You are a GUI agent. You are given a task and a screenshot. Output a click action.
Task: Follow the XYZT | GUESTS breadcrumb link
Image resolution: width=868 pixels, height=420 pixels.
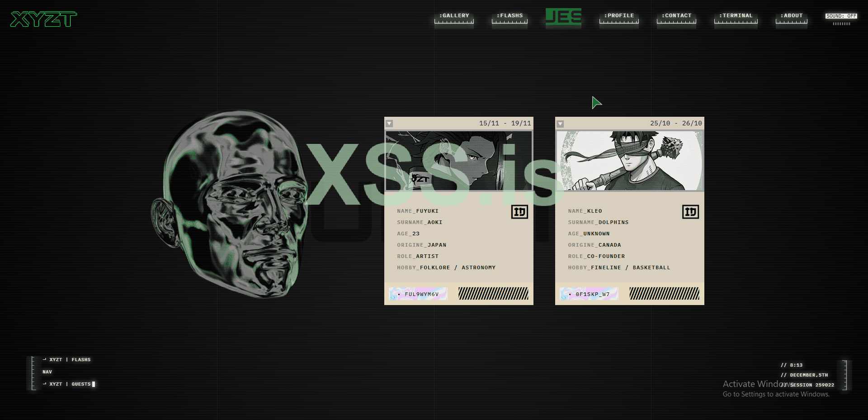66,384
